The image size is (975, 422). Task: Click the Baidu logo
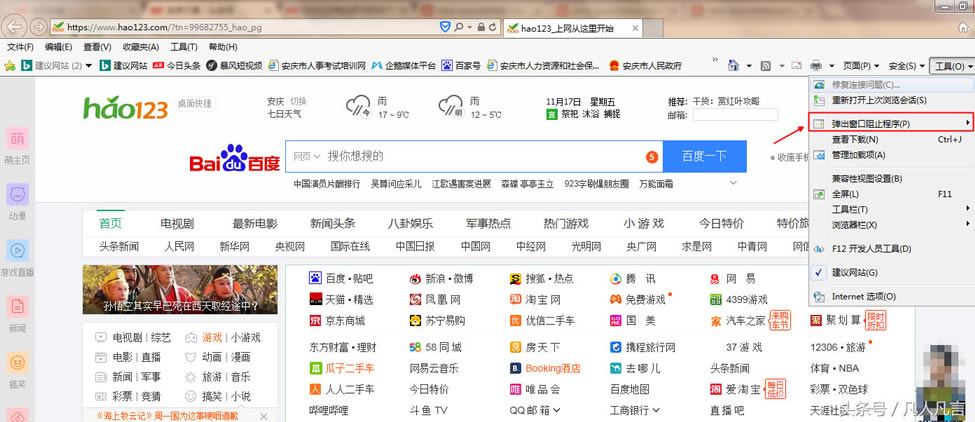(234, 158)
